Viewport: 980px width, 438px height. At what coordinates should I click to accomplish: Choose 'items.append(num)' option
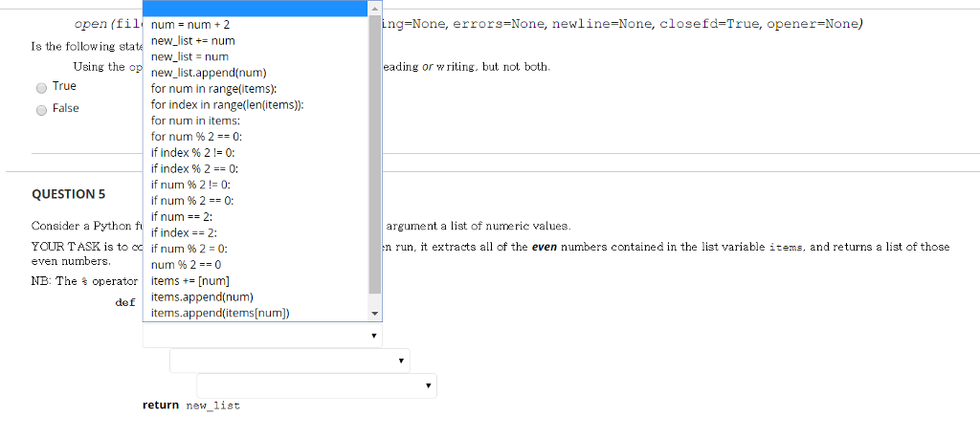click(256, 296)
